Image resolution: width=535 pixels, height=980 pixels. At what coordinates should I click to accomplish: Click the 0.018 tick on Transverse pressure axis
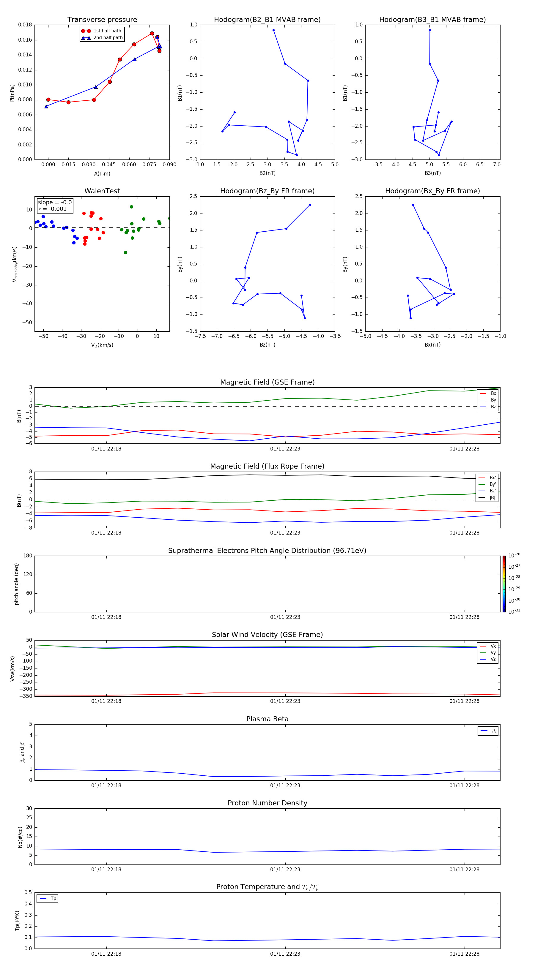tap(25, 25)
